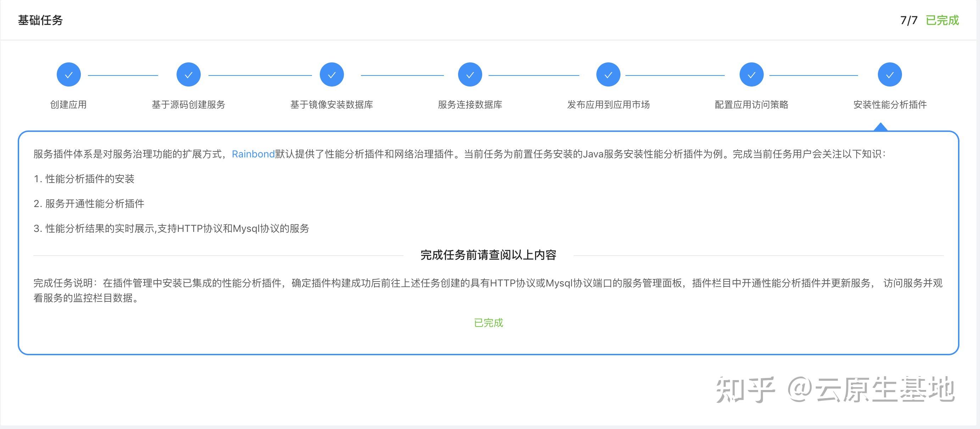The width and height of the screenshot is (980, 429).
Task: Open the Rainbond link in description
Action: [x=253, y=154]
